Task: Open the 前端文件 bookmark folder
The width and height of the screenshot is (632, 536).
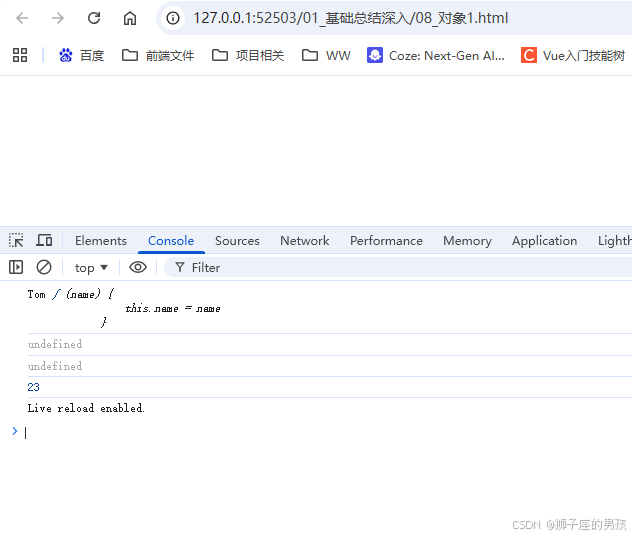Action: click(x=158, y=55)
